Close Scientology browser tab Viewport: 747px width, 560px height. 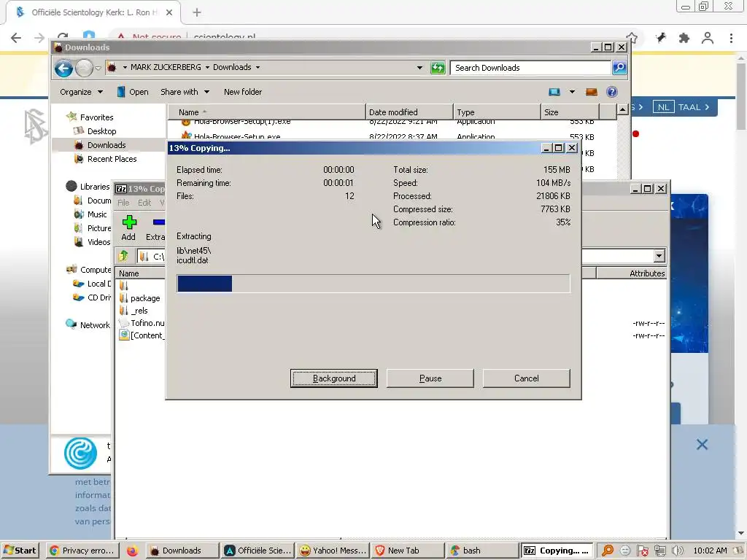tap(169, 12)
